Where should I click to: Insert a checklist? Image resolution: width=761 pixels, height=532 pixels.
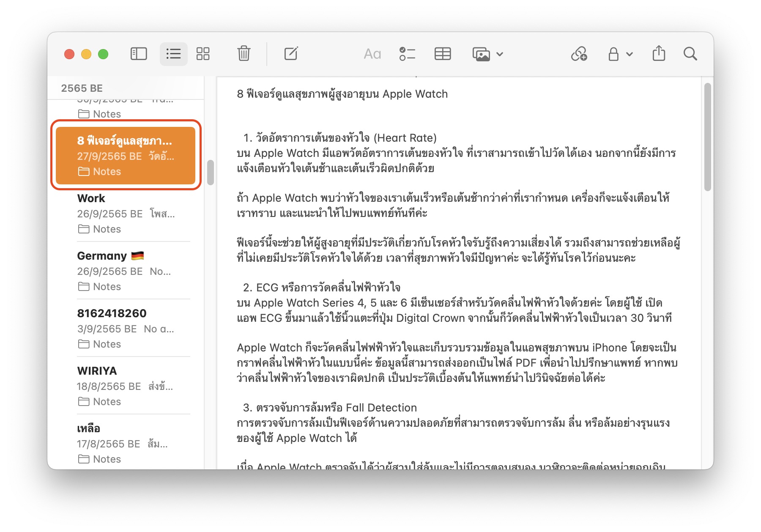click(407, 54)
